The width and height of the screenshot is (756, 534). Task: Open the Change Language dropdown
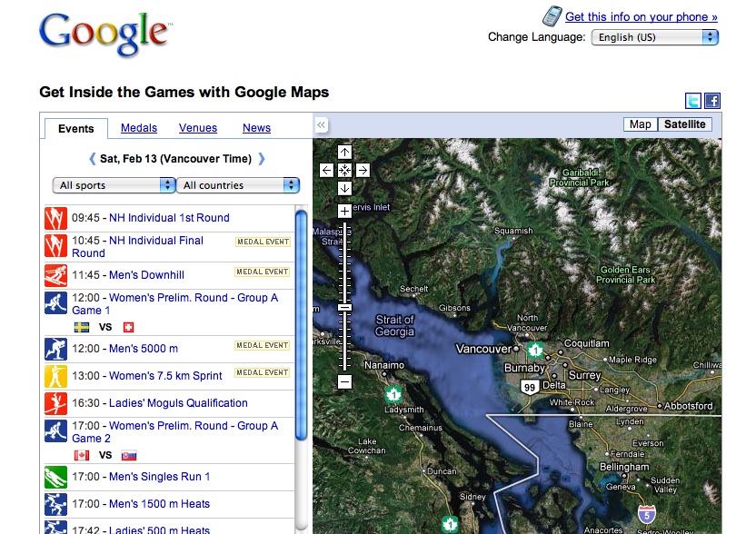click(654, 37)
